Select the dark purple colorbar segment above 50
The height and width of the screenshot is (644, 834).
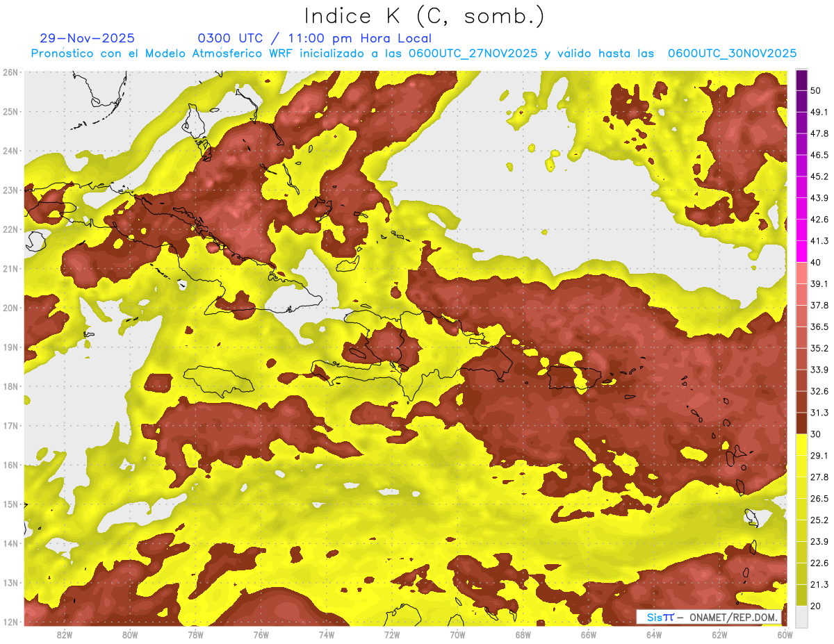coord(801,80)
